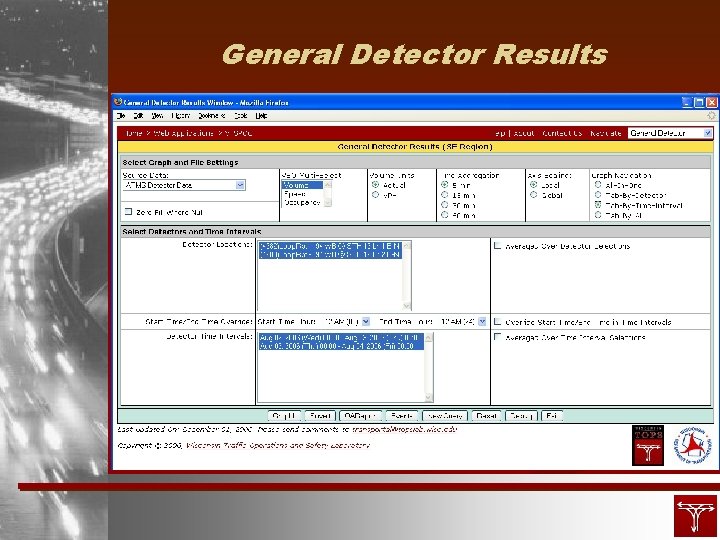Open the Edit menu

point(139,116)
